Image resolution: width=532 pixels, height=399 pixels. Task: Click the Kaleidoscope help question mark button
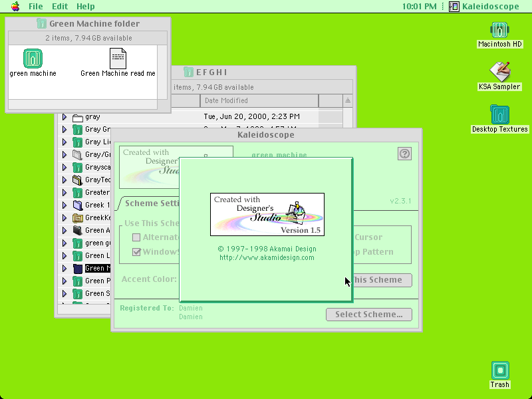pos(404,154)
